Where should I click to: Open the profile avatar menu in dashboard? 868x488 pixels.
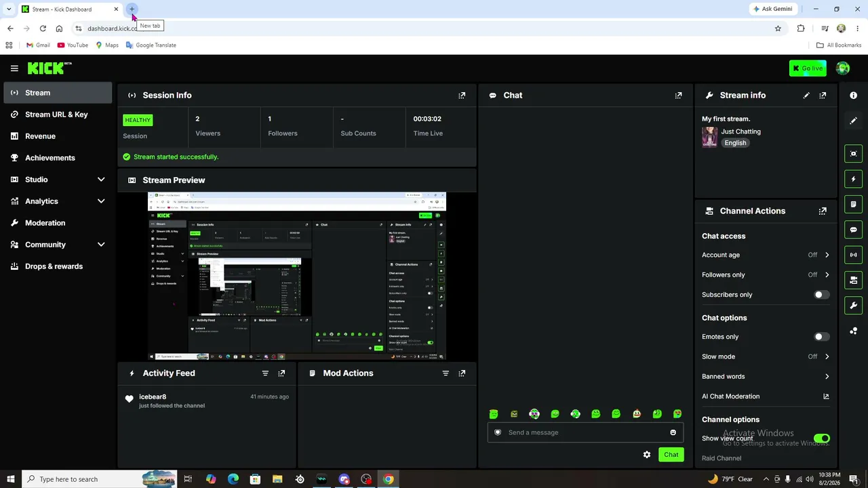pyautogui.click(x=843, y=68)
